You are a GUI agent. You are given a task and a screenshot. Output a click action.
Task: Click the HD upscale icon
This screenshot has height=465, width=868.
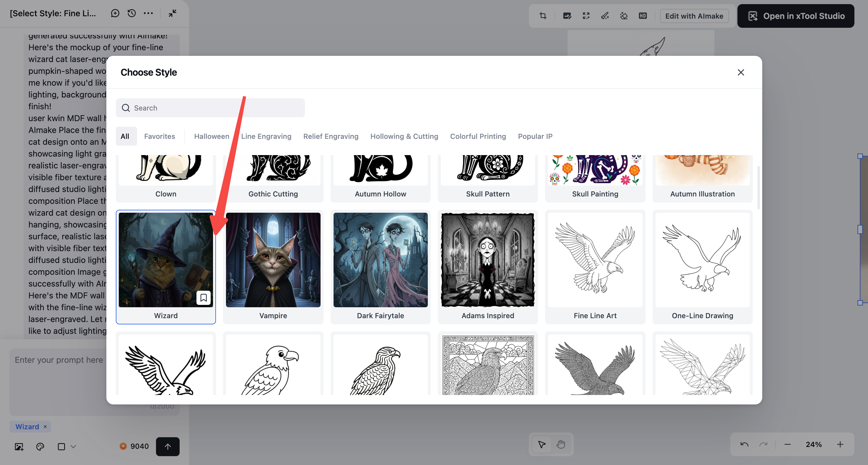(x=643, y=16)
